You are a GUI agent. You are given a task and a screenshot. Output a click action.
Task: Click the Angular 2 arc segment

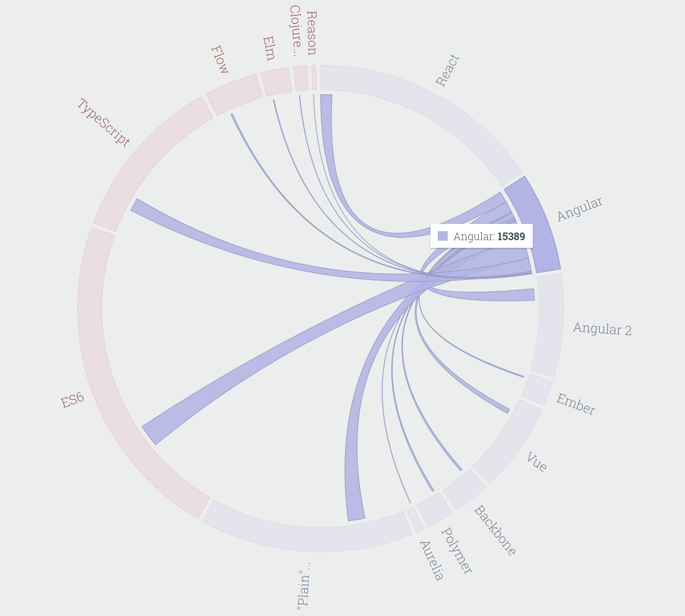click(549, 324)
